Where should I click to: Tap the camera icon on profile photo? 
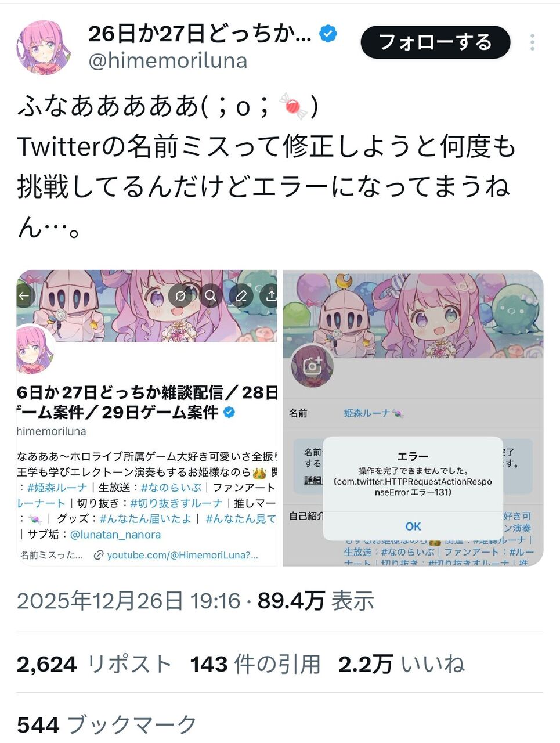coord(312,366)
